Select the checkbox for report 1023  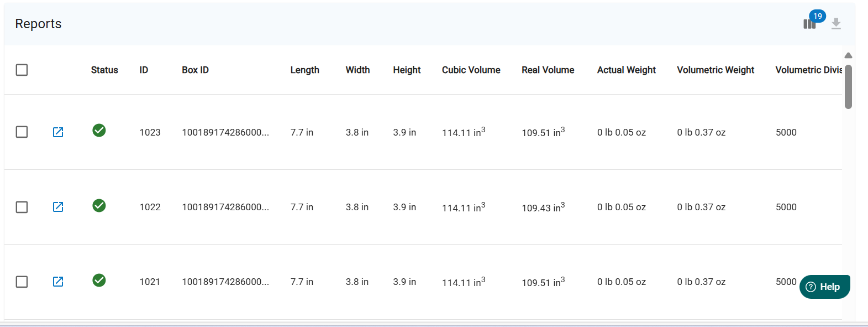(22, 132)
